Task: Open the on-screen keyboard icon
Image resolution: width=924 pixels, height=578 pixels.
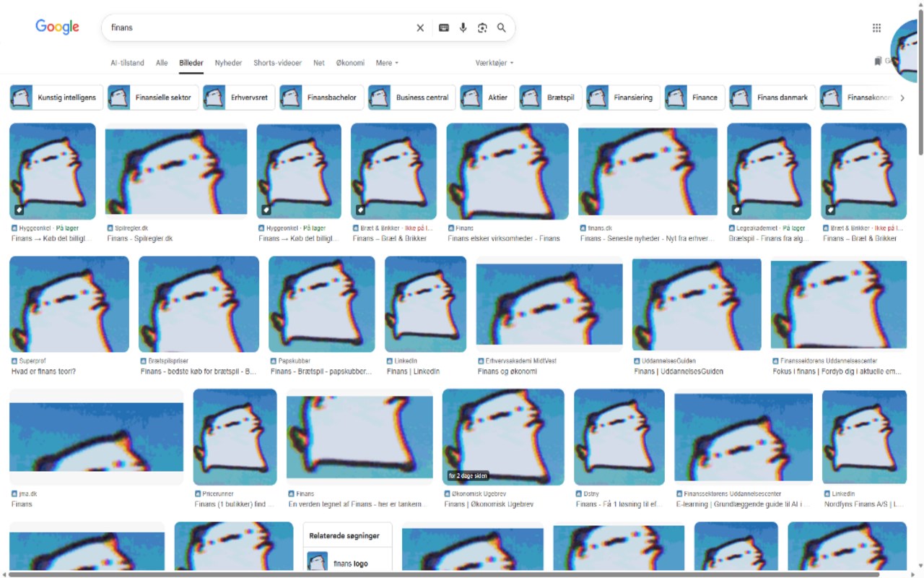Action: 444,27
